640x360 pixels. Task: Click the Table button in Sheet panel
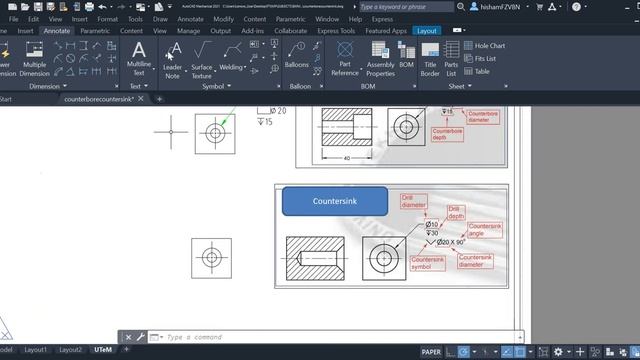coord(477,71)
